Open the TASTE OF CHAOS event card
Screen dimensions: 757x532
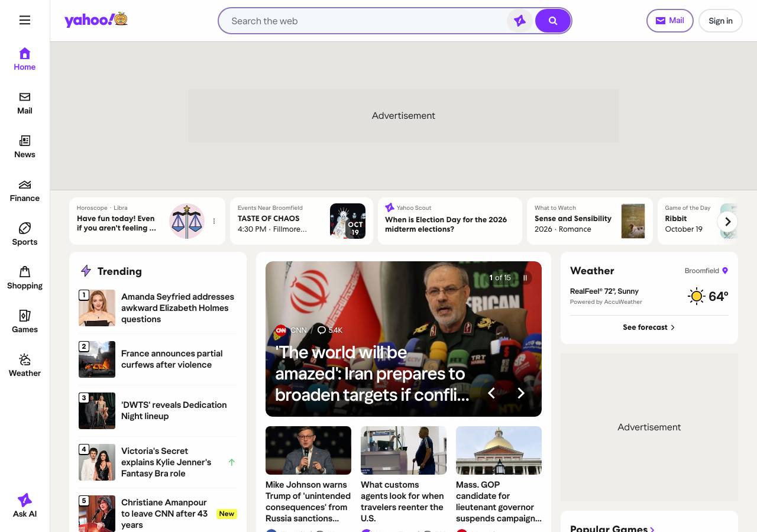(x=302, y=221)
